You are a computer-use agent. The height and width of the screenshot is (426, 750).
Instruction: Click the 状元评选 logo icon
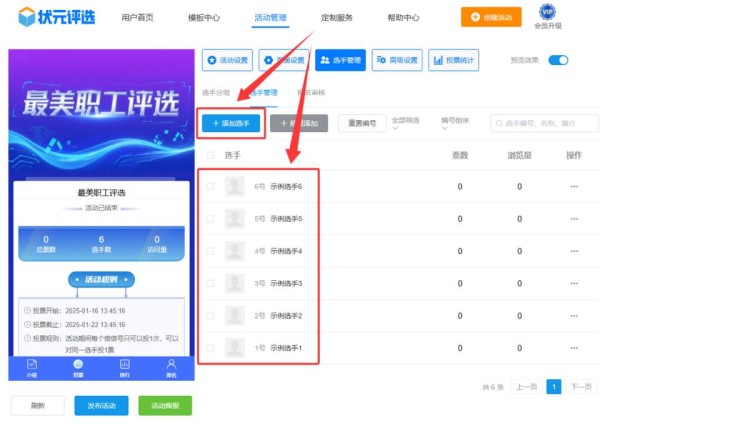(x=26, y=17)
